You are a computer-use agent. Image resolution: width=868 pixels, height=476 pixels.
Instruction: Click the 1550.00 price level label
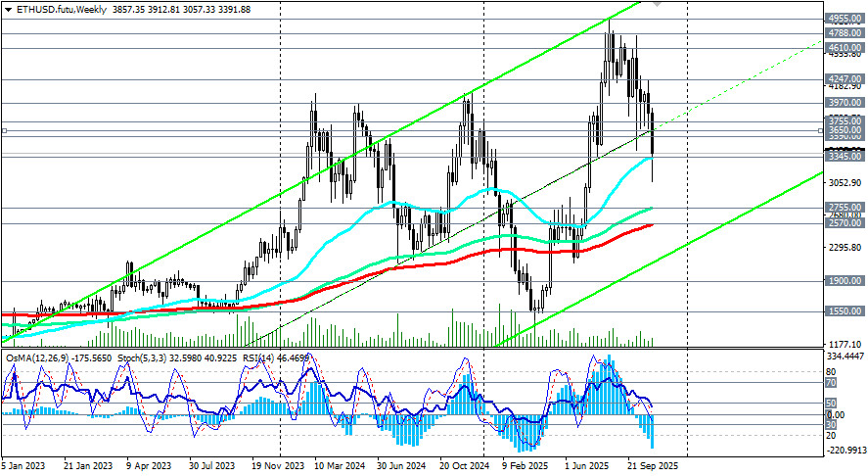[845, 311]
